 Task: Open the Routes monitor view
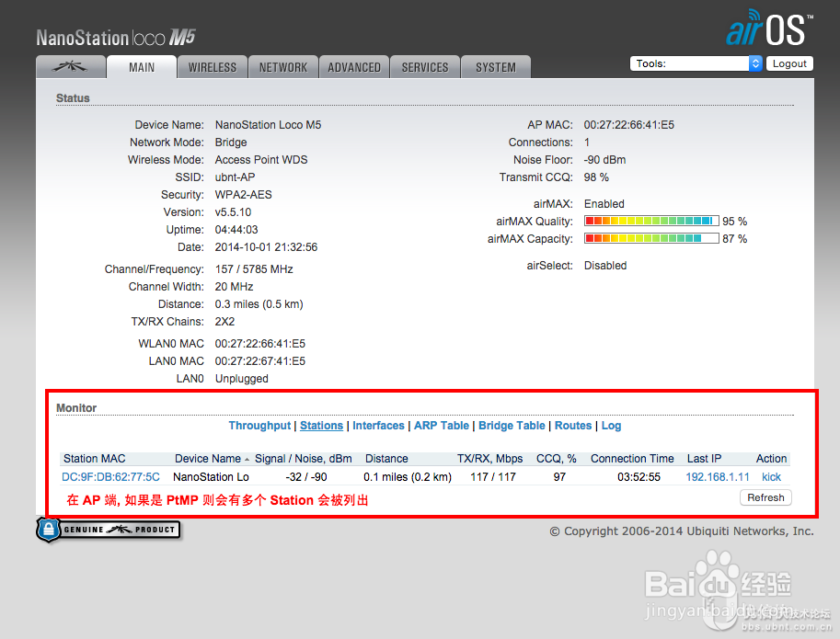click(x=572, y=425)
